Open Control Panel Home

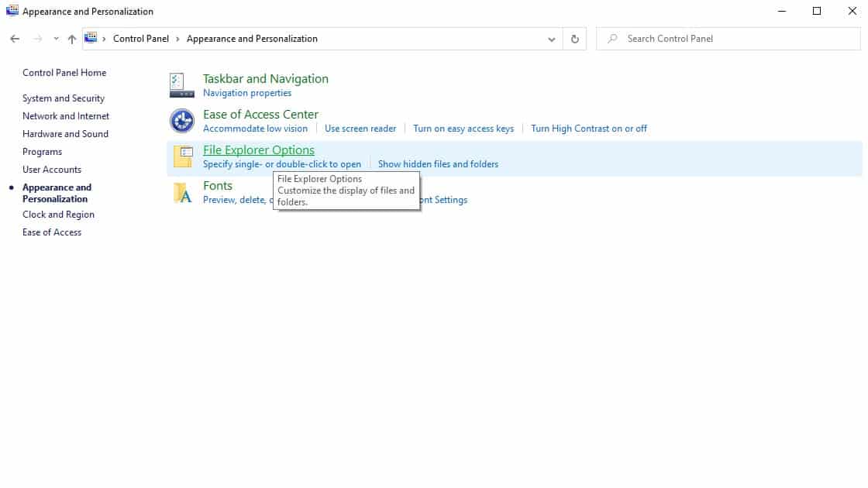click(64, 73)
